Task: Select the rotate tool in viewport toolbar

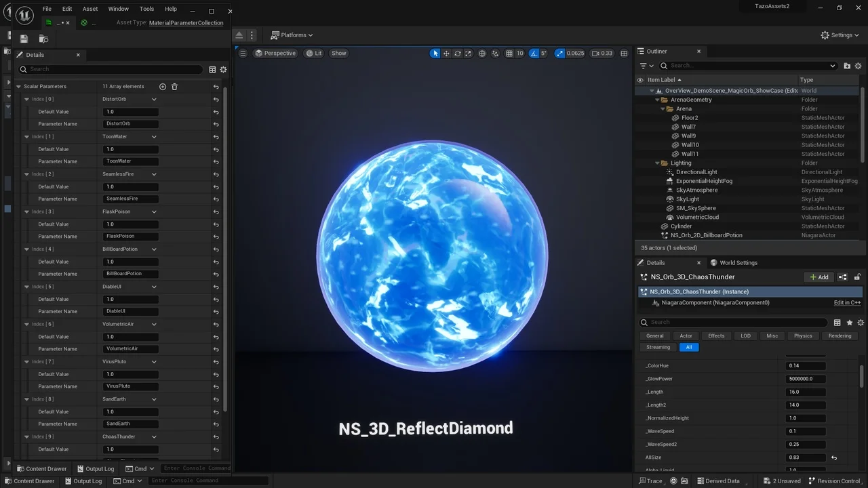Action: [x=457, y=54]
